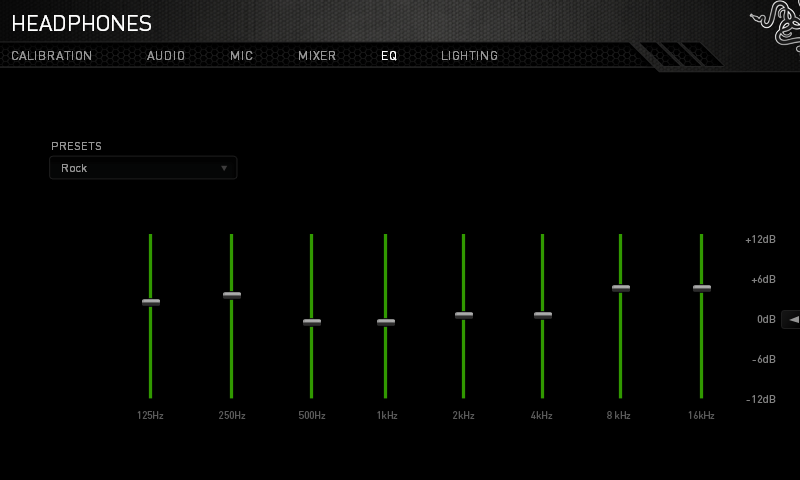Open the Lighting tab
This screenshot has width=800, height=480.
coord(469,56)
